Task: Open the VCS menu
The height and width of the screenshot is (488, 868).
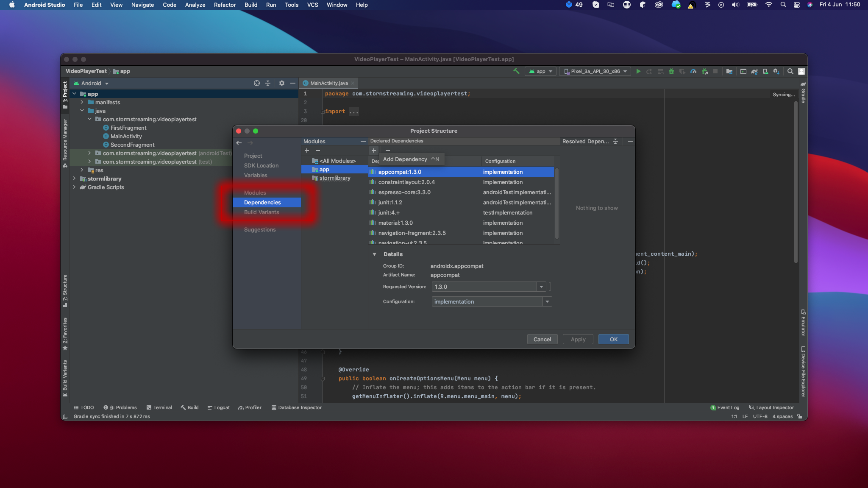Action: 313,5
